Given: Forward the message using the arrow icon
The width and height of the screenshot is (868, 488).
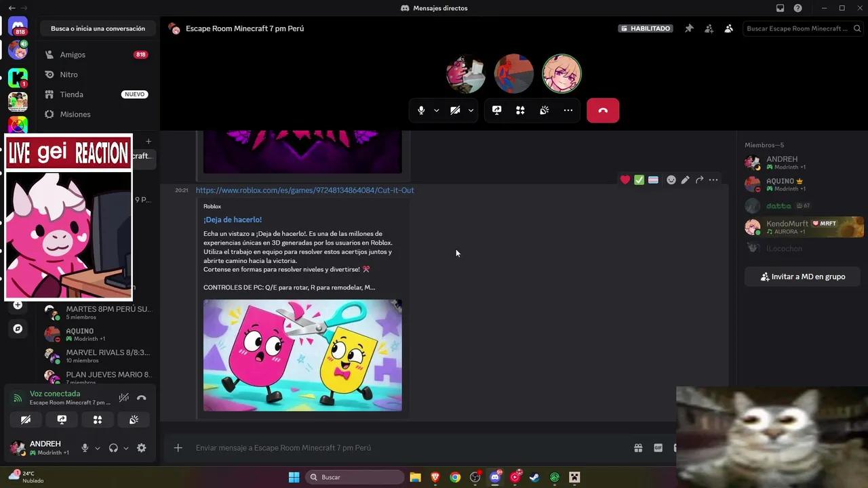Looking at the screenshot, I should [x=699, y=180].
